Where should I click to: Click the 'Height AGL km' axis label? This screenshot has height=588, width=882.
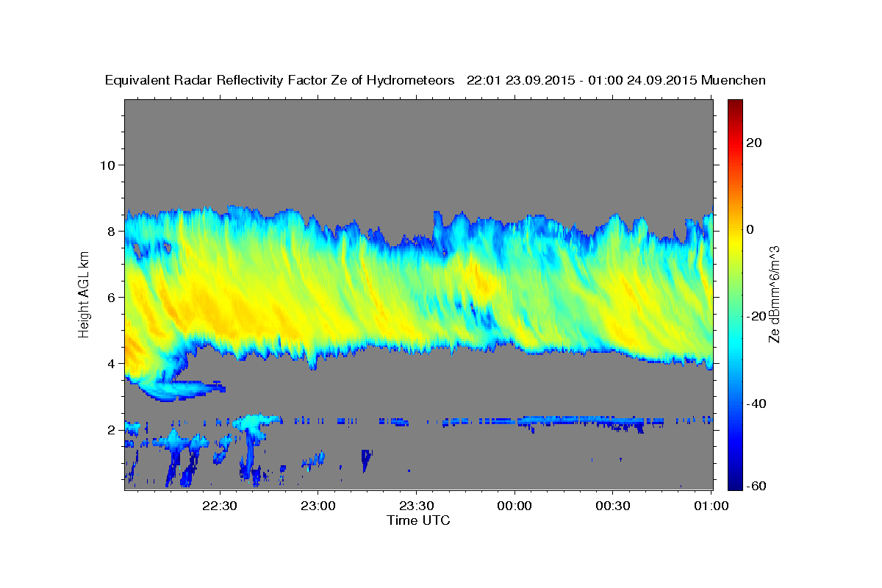pyautogui.click(x=84, y=294)
